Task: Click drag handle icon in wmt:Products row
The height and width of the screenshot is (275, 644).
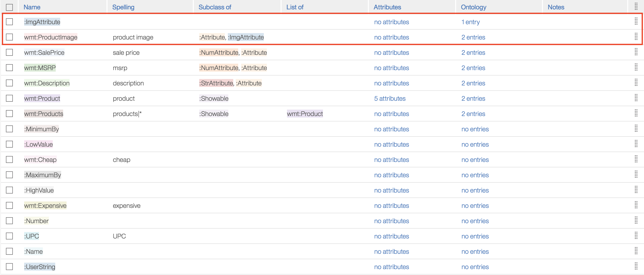Action: [636, 113]
